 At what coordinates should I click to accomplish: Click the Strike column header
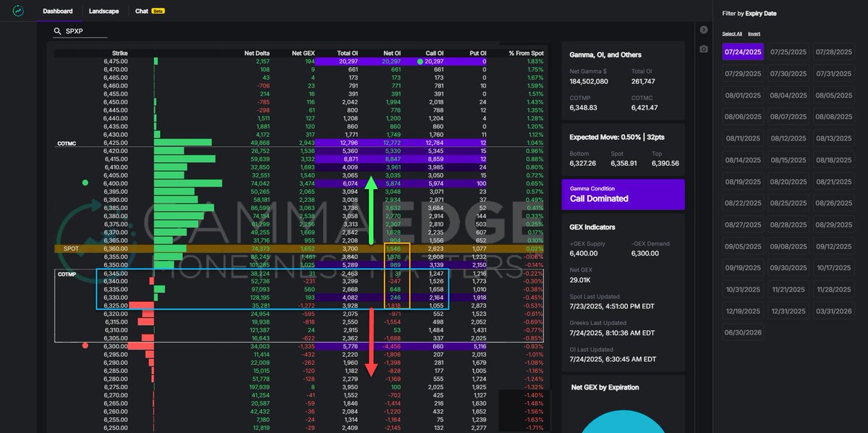(x=120, y=53)
